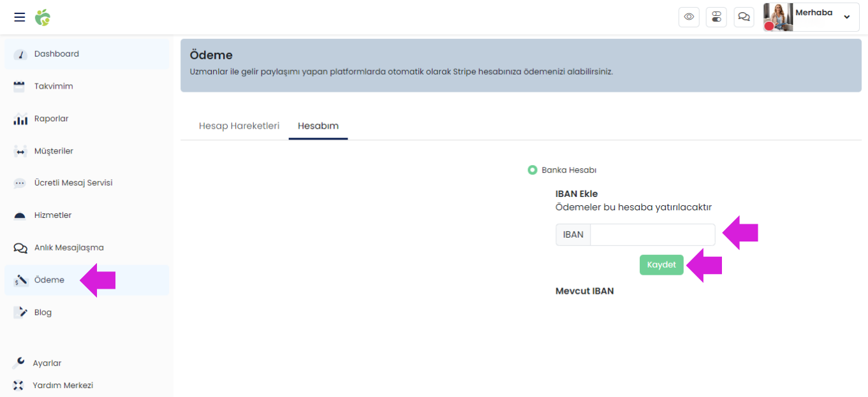The width and height of the screenshot is (868, 397).
Task: Open Takvimim calendar in sidebar
Action: pos(54,87)
